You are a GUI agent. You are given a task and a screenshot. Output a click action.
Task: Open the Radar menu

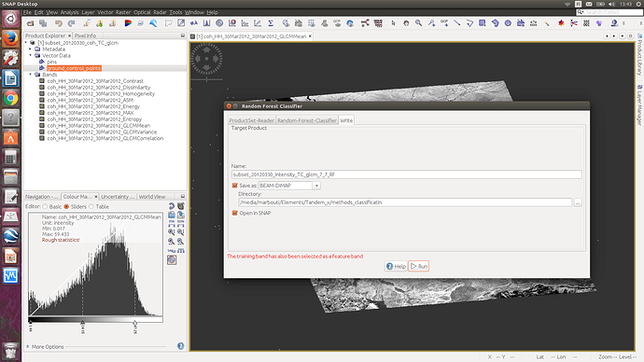(160, 12)
